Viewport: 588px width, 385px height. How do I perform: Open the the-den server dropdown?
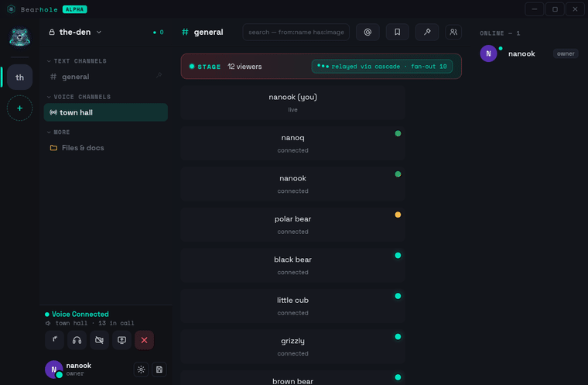(75, 33)
